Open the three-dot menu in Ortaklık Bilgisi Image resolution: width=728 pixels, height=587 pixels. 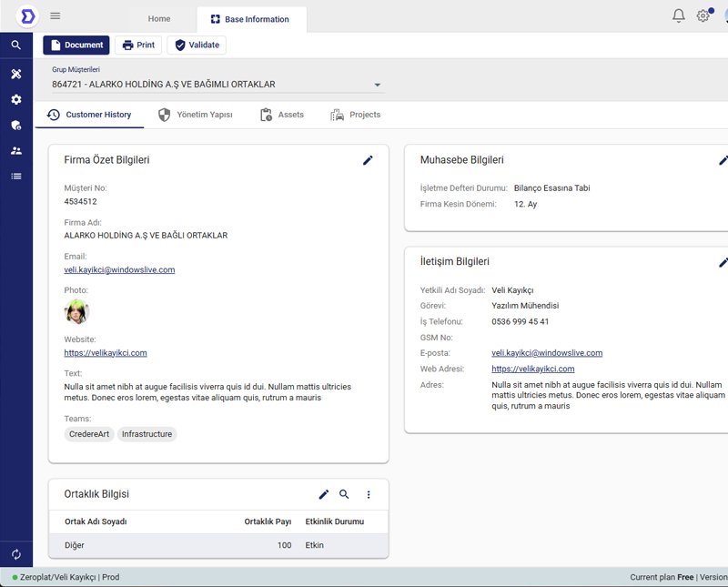369,494
